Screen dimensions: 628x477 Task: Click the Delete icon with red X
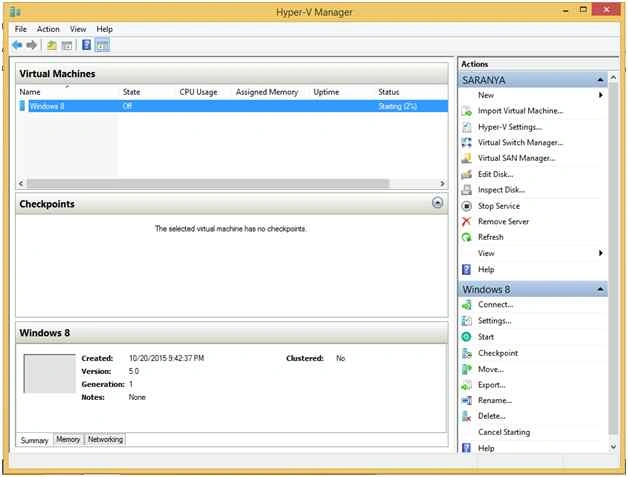[x=467, y=416]
